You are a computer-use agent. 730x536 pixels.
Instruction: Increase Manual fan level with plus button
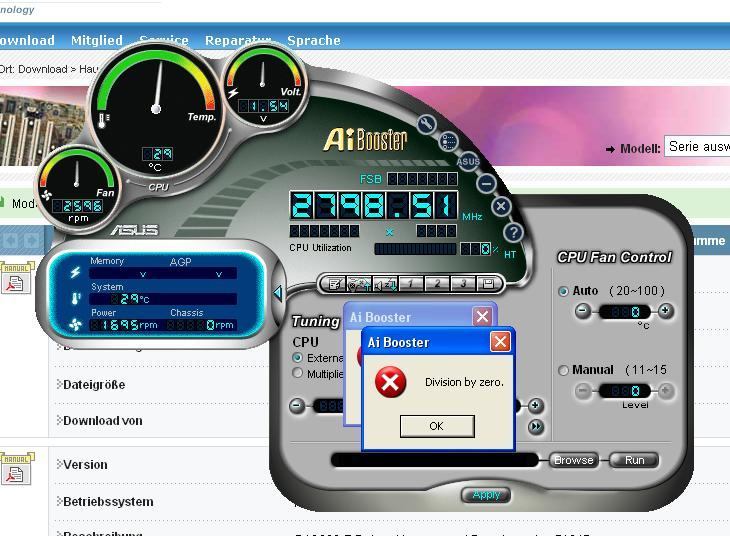coord(665,391)
